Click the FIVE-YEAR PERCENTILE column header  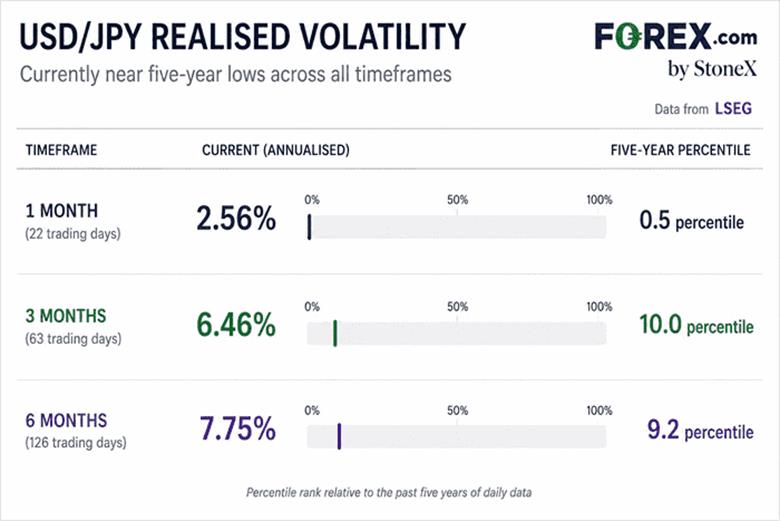click(x=681, y=150)
